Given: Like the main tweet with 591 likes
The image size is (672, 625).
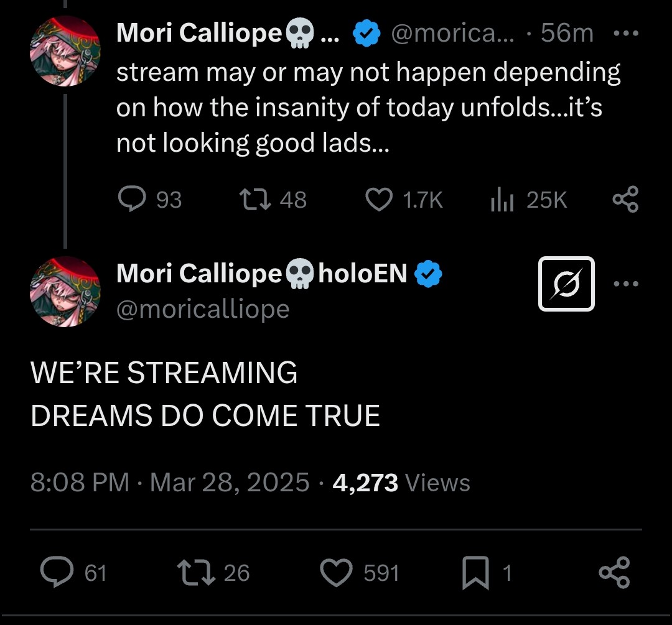Looking at the screenshot, I should [x=337, y=572].
